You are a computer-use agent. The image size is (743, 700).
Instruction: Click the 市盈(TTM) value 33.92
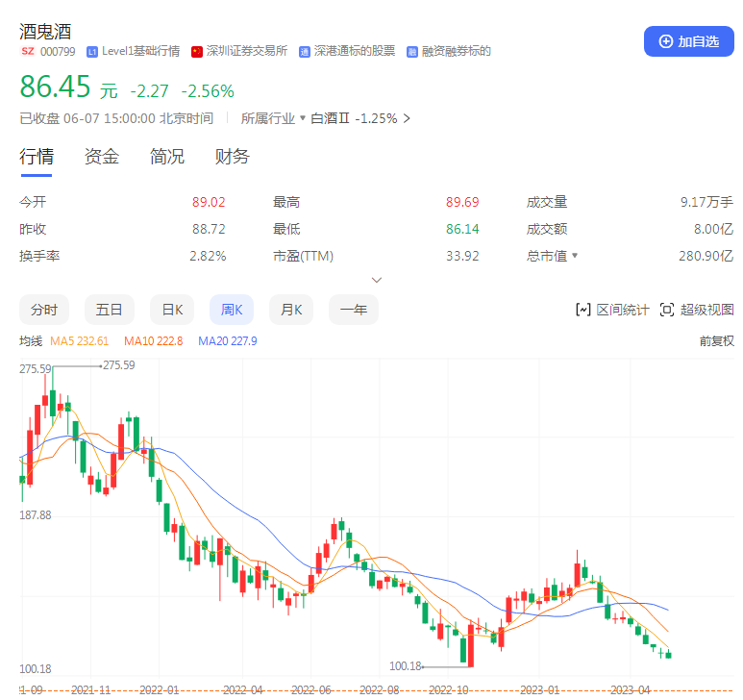(462, 257)
